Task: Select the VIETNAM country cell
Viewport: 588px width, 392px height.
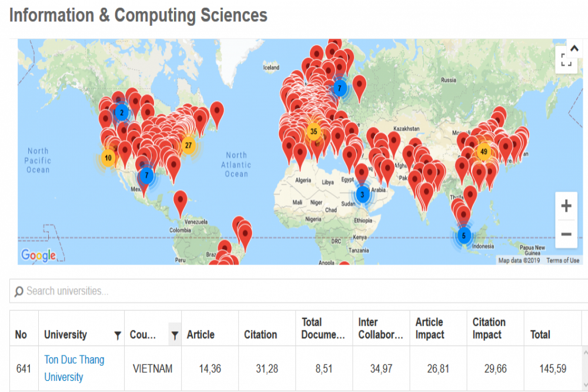Action: click(x=153, y=368)
